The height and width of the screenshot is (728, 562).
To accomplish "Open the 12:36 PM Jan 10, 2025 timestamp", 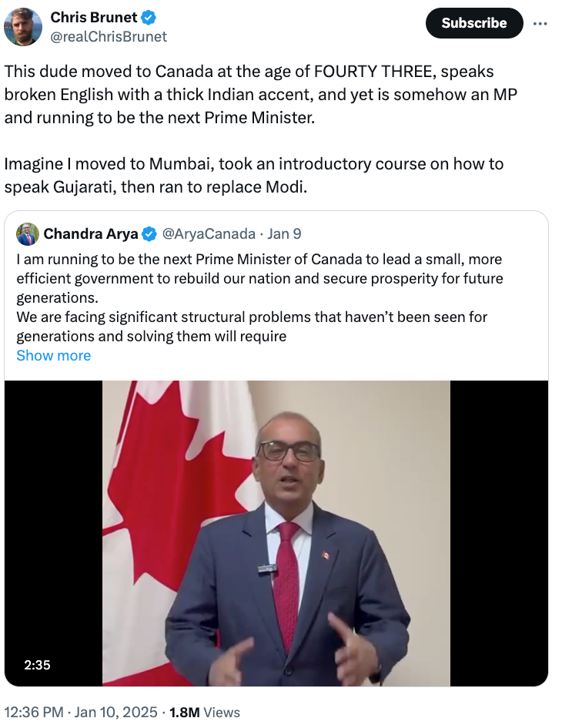I will pos(81,713).
